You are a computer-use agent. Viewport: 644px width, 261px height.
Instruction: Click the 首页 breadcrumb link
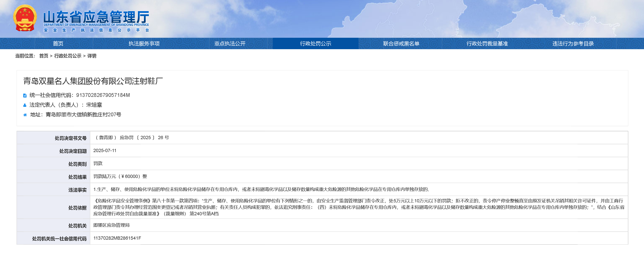click(x=44, y=56)
